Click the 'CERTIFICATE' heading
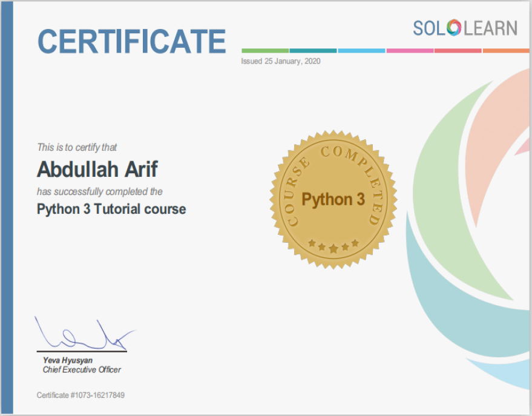The image size is (532, 416). point(132,41)
